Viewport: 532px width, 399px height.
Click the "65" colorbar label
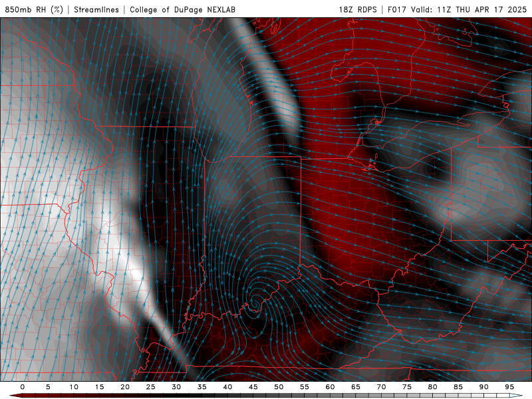[356, 387]
